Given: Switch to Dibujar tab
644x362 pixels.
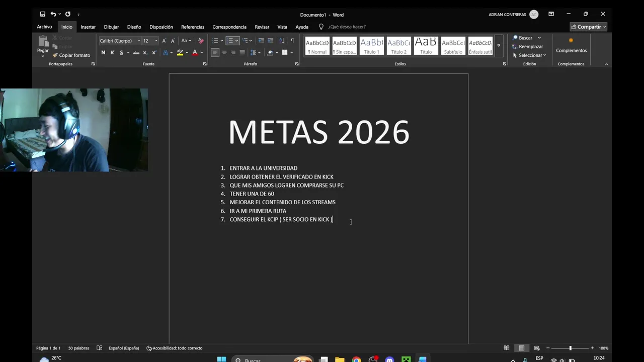Looking at the screenshot, I should click(111, 27).
